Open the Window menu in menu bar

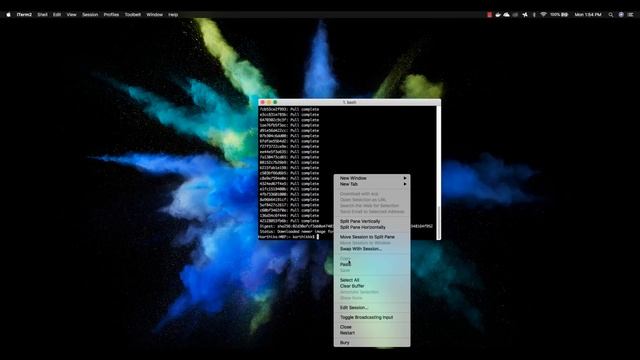click(155, 14)
